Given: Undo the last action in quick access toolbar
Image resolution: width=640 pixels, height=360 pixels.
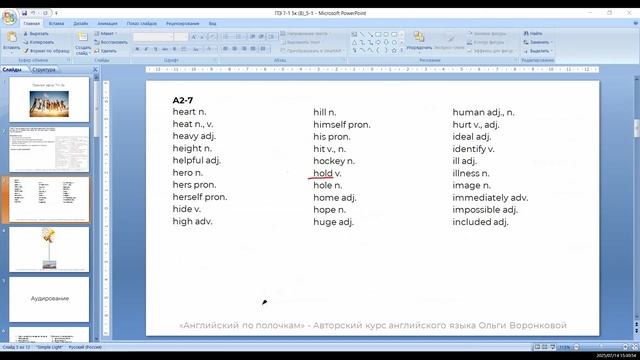Looking at the screenshot, I should (x=34, y=13).
